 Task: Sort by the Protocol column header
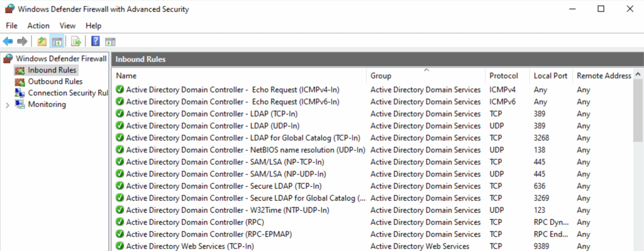point(503,76)
